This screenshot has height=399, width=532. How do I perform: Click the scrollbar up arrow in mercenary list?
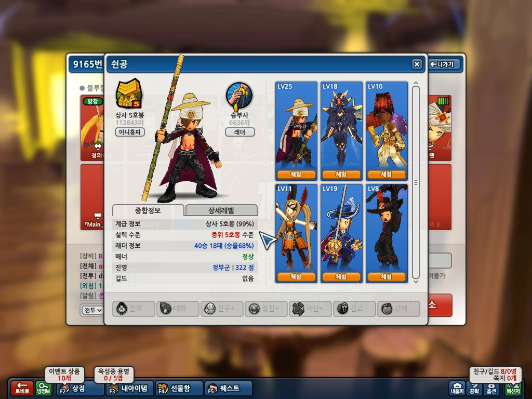click(416, 83)
